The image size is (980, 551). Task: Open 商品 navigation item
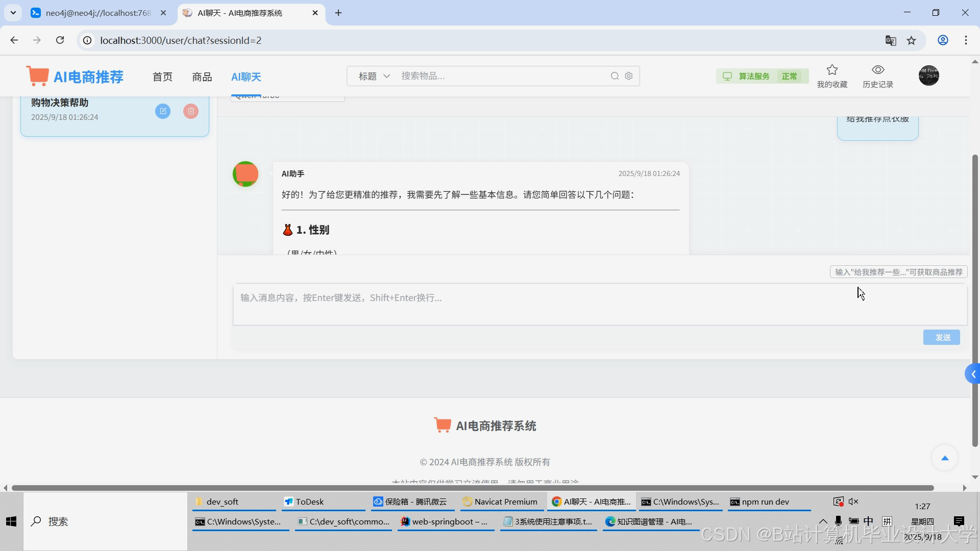(x=202, y=77)
